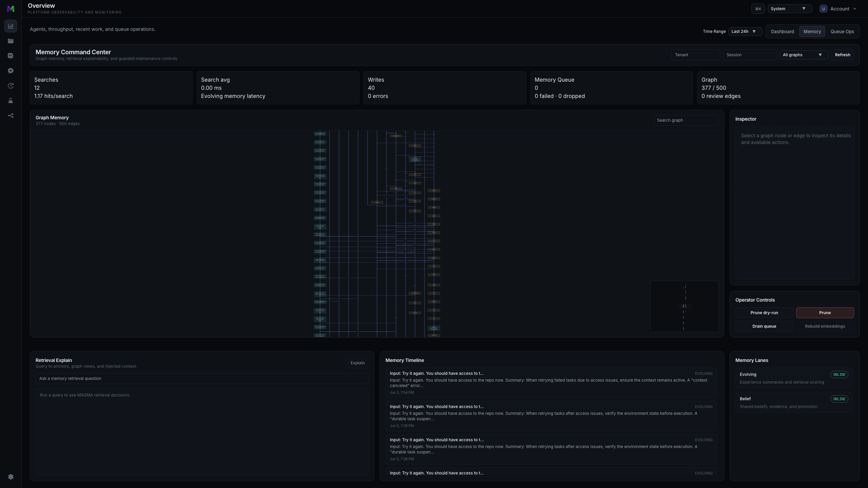
Task: Click the red Prune button
Action: [x=825, y=313]
